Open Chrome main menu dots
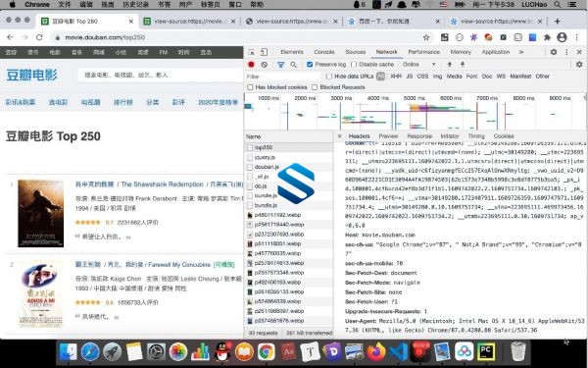 pyautogui.click(x=577, y=37)
